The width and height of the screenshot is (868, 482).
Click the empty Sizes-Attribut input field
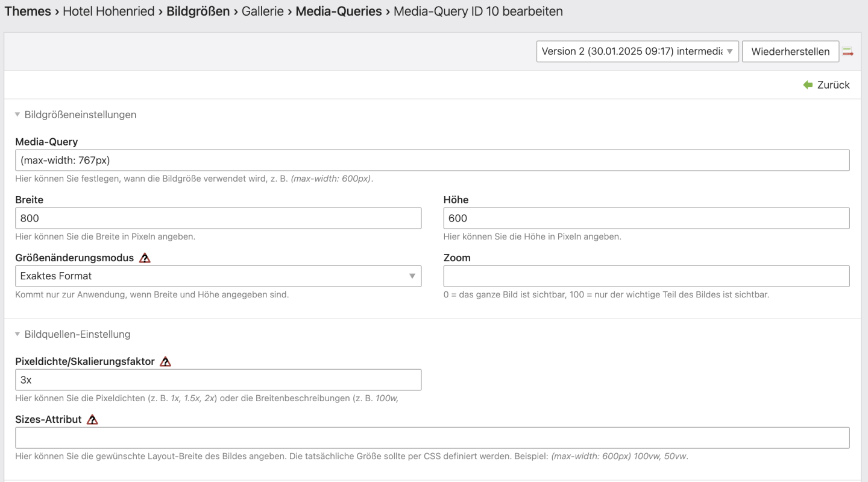click(432, 438)
